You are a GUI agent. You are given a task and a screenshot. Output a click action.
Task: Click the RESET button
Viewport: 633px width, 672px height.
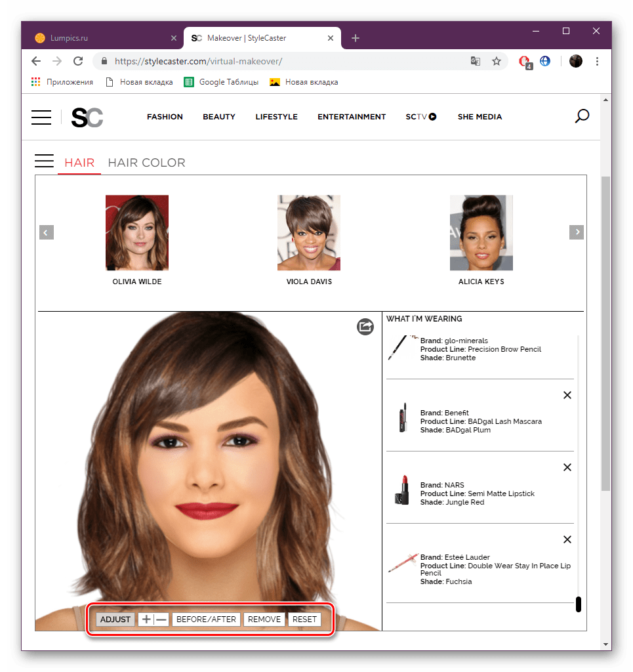click(304, 619)
